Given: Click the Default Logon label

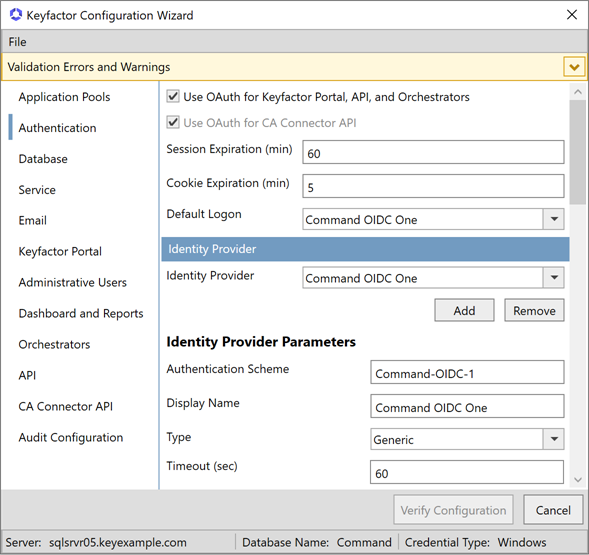Looking at the screenshot, I should [x=204, y=214].
